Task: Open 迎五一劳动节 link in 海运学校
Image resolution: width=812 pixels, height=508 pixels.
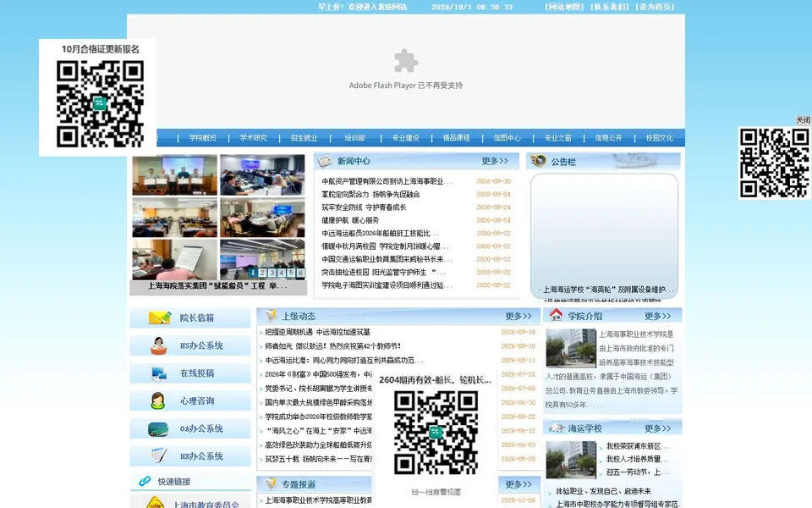Action: 638,472
